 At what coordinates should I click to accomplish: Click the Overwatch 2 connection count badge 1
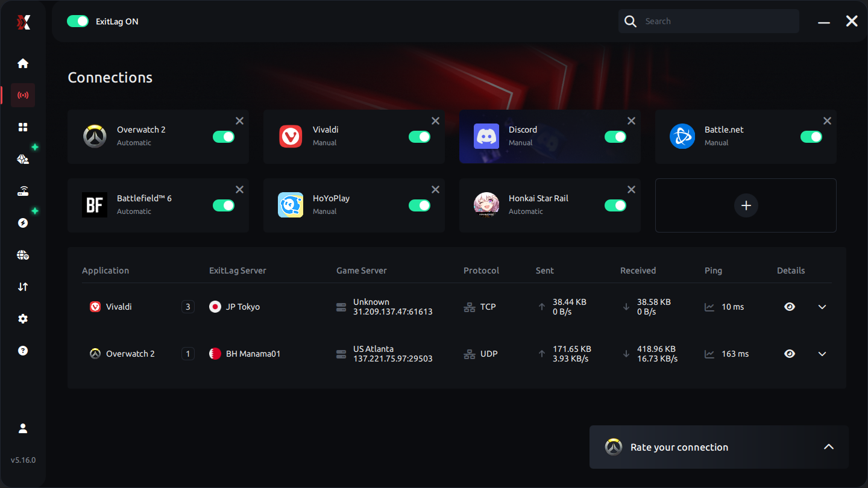(x=188, y=354)
